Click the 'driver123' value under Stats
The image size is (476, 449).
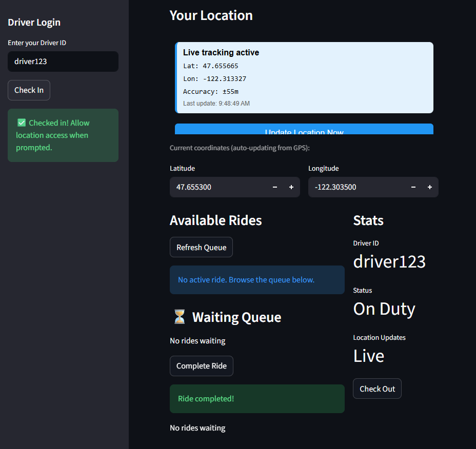pos(389,261)
